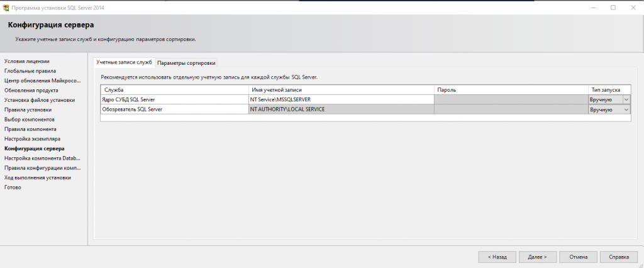Click the Отмена button
Screen dimensions: 644x268
click(x=578, y=257)
